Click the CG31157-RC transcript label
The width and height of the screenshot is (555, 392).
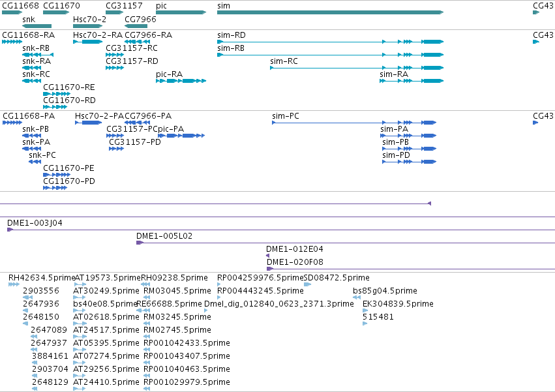(x=132, y=48)
